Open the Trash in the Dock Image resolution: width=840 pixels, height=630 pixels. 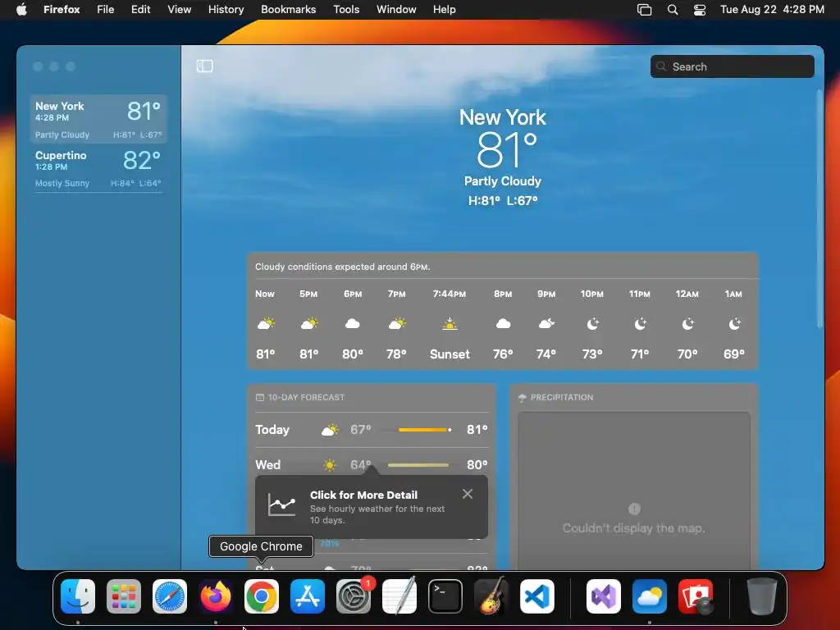click(x=762, y=596)
